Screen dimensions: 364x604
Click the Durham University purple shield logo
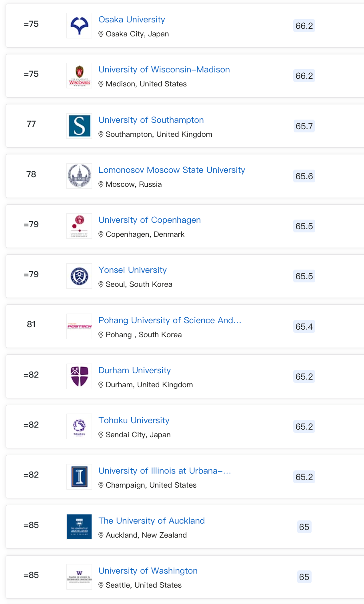(x=79, y=376)
